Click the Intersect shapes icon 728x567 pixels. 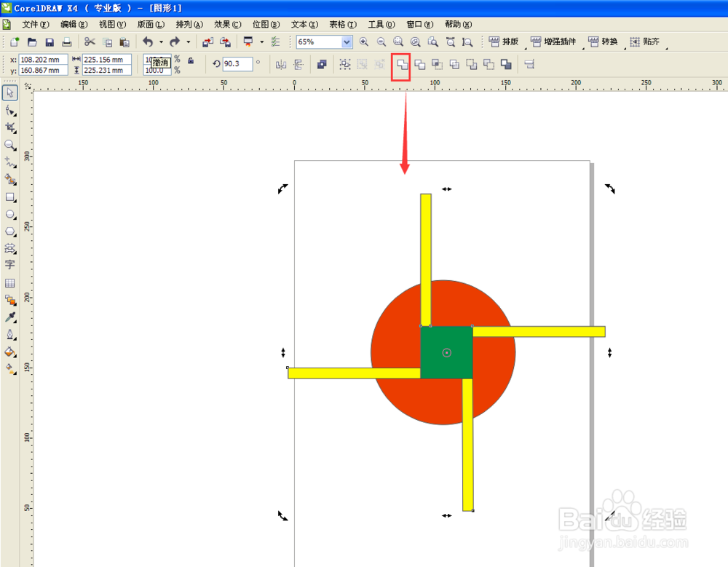[437, 65]
